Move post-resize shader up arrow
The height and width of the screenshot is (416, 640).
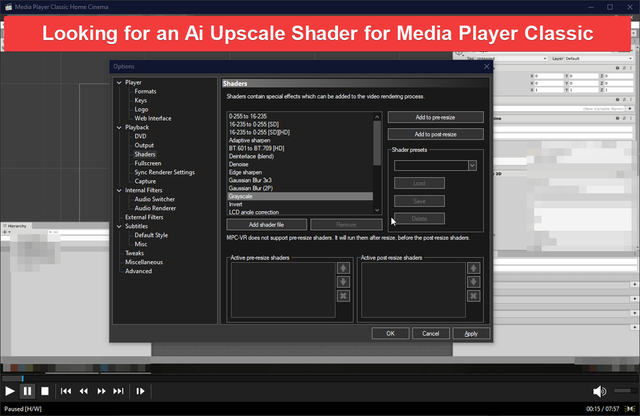473,268
